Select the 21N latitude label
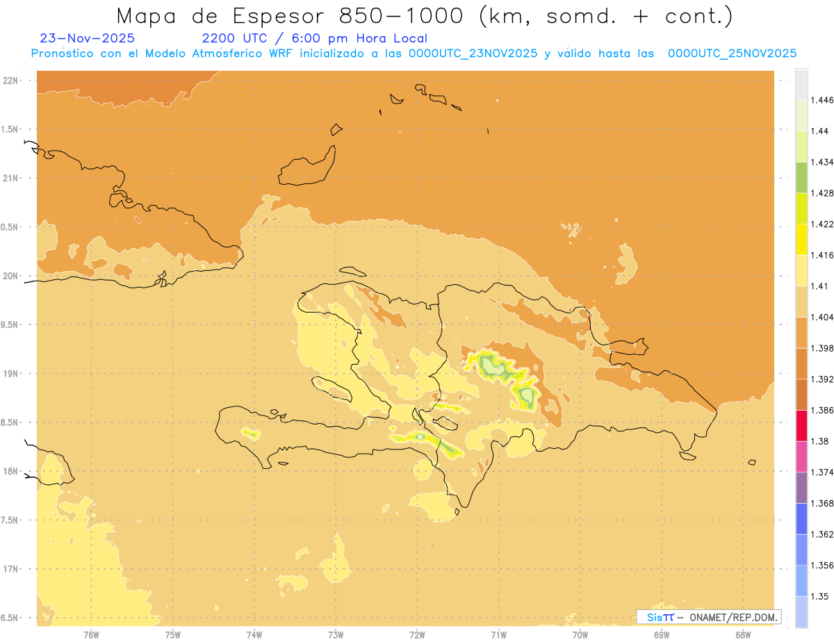Image resolution: width=834 pixels, height=644 pixels. pyautogui.click(x=10, y=178)
